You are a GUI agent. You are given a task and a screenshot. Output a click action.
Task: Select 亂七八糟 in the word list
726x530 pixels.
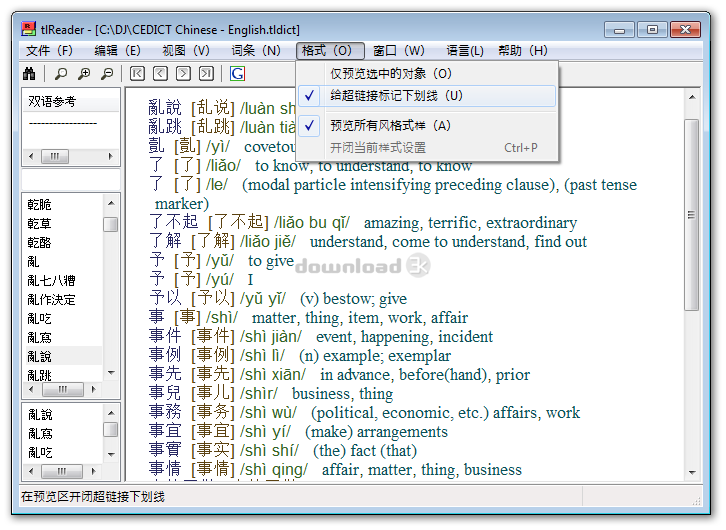(x=51, y=281)
